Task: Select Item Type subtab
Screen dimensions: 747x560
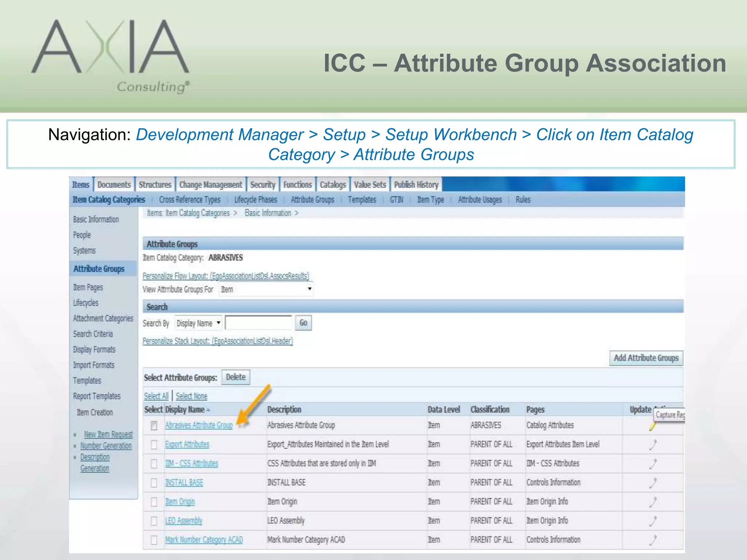Action: point(430,199)
